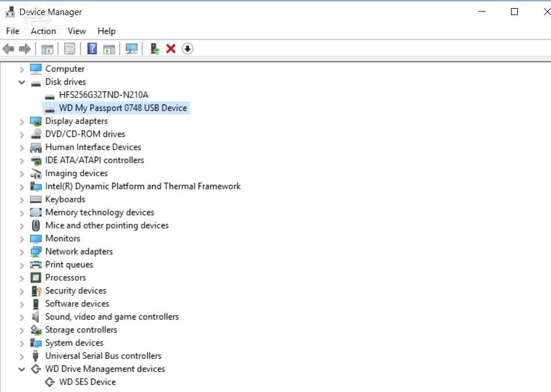Click the Show/Hide console tree icon
Image resolution: width=551 pixels, height=392 pixels.
48,49
